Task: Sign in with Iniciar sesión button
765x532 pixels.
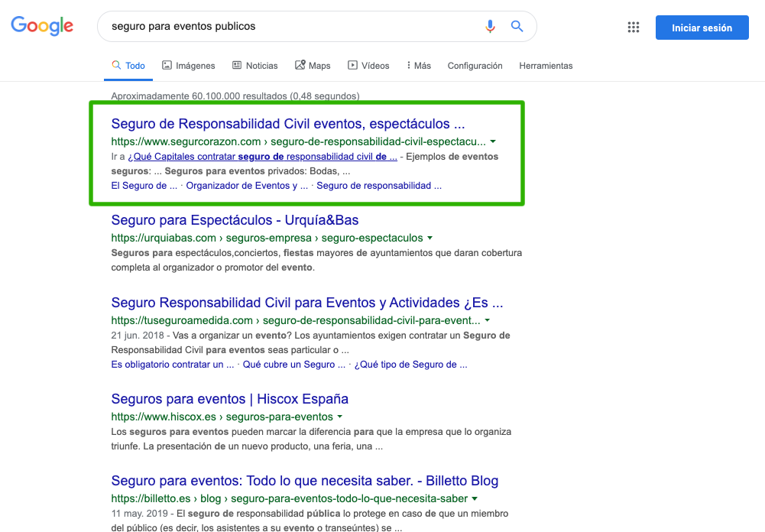Action: tap(702, 28)
